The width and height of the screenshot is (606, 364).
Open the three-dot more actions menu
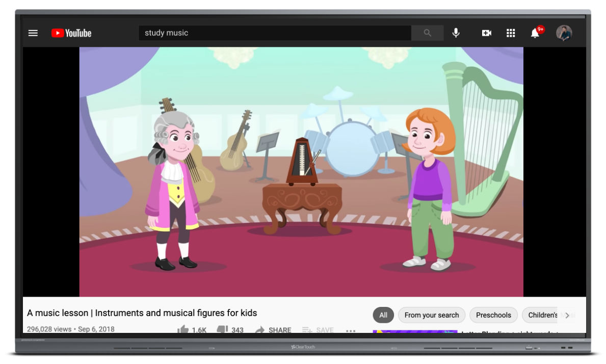coord(351,330)
